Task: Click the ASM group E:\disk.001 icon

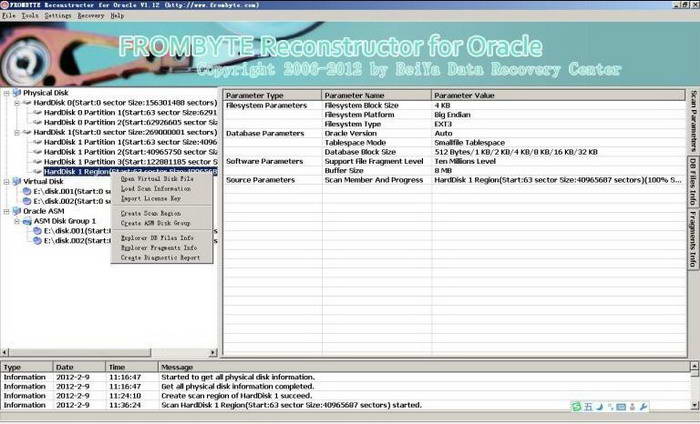Action: pos(38,231)
